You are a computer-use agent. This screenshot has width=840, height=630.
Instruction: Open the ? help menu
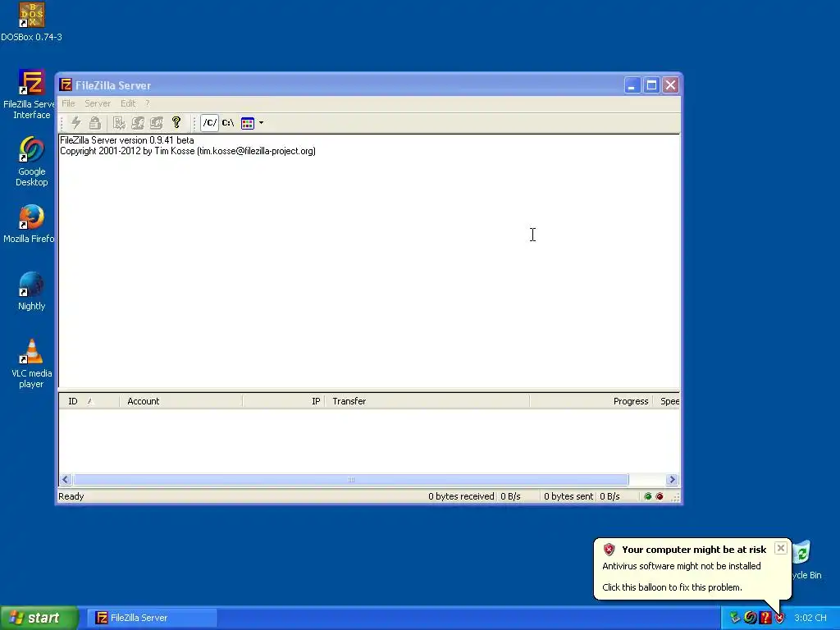pyautogui.click(x=148, y=103)
